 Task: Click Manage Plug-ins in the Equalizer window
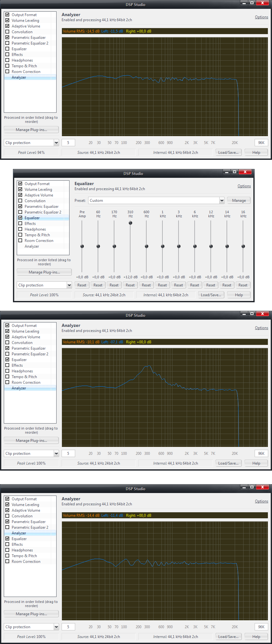click(44, 272)
